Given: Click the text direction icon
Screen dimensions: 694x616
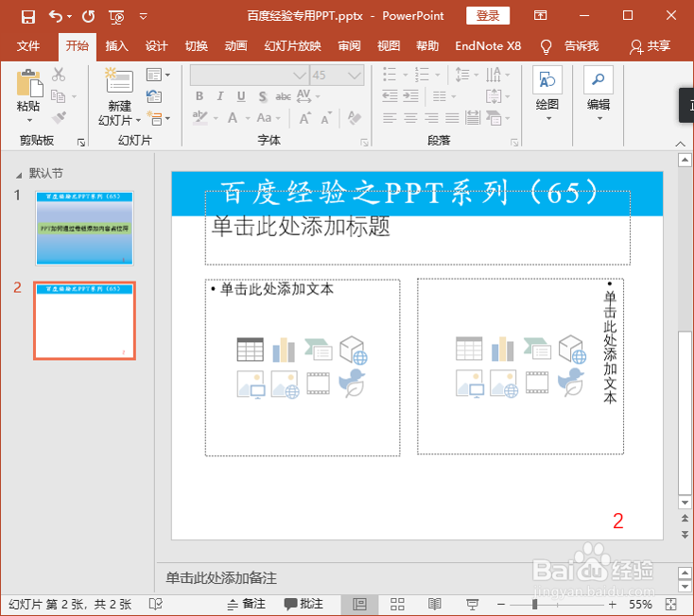Looking at the screenshot, I should (x=494, y=75).
